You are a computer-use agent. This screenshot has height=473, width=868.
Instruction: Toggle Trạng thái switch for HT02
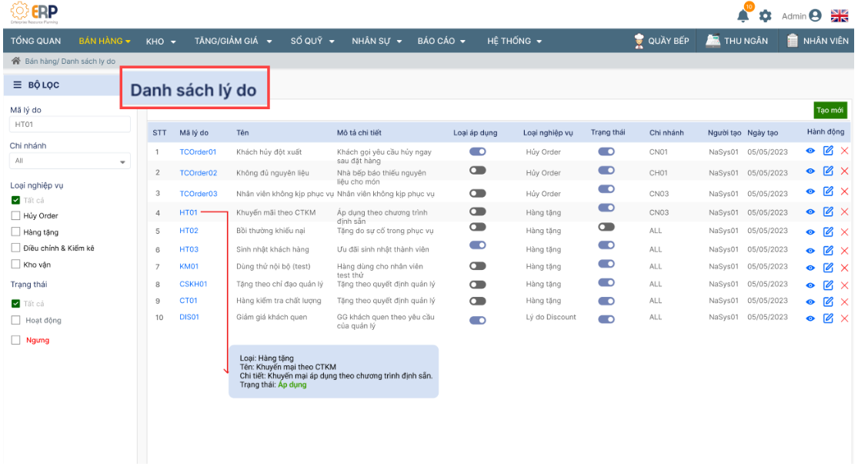pyautogui.click(x=606, y=227)
